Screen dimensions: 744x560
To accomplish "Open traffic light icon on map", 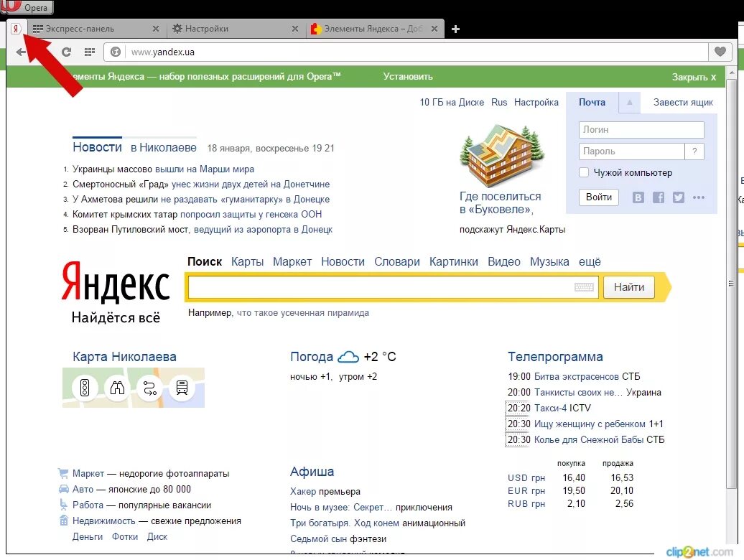I will pos(85,388).
